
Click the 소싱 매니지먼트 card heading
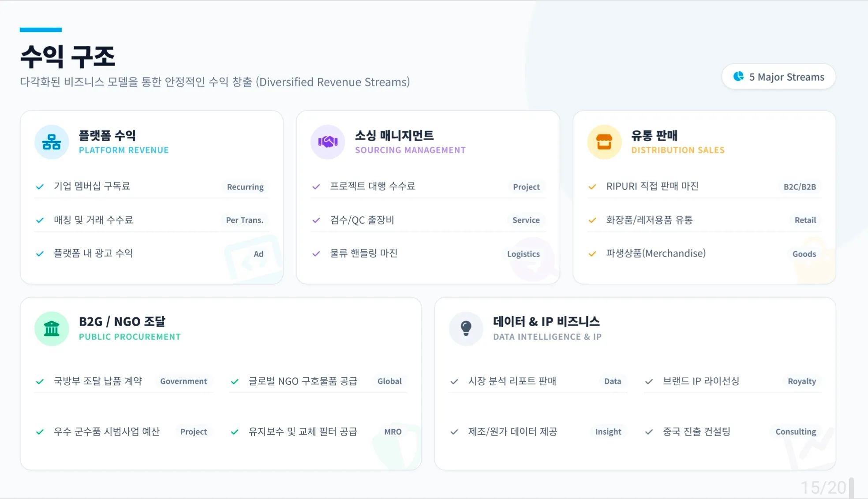[394, 135]
